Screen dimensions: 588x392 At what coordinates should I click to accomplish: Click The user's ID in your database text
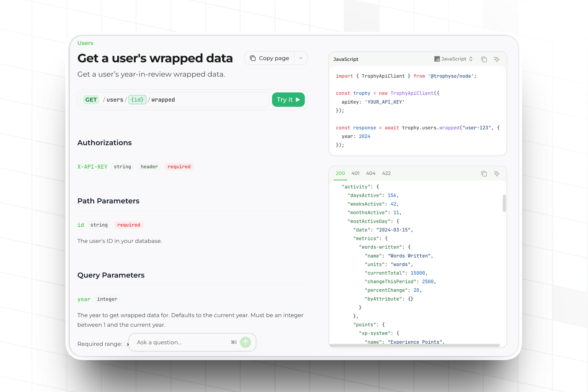tap(119, 241)
